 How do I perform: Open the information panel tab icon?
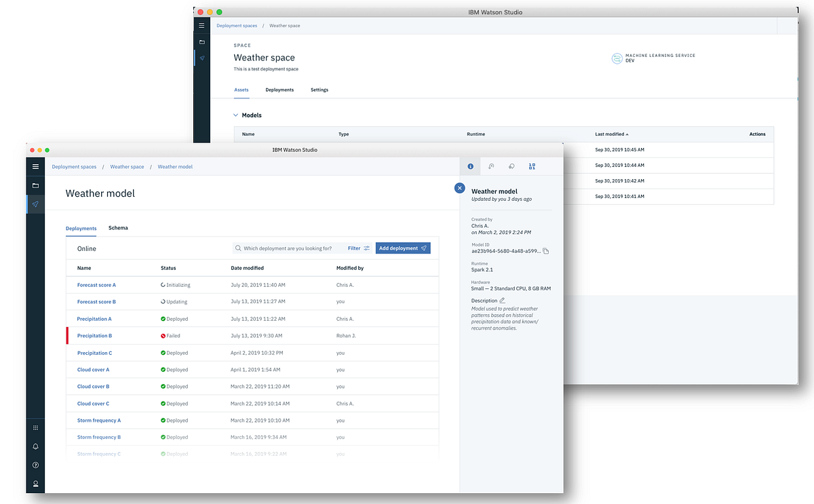coord(470,166)
